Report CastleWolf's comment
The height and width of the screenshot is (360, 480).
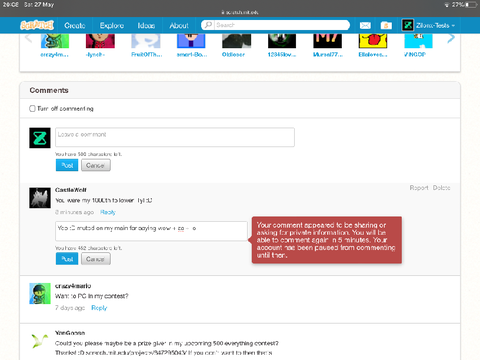[x=419, y=188]
